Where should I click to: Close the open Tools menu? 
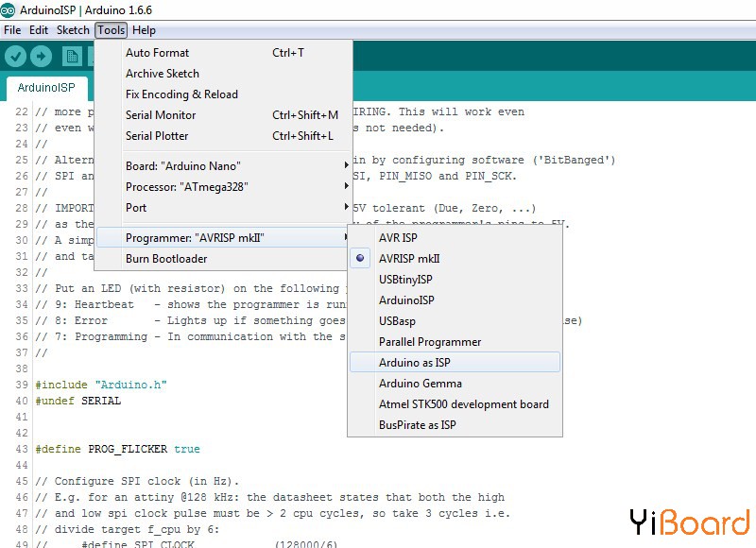click(111, 30)
